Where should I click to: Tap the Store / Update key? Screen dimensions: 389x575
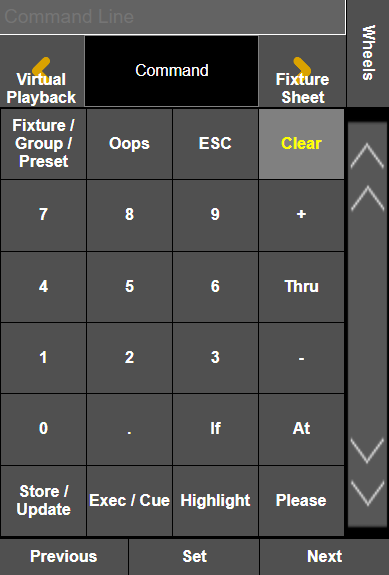pos(43,501)
